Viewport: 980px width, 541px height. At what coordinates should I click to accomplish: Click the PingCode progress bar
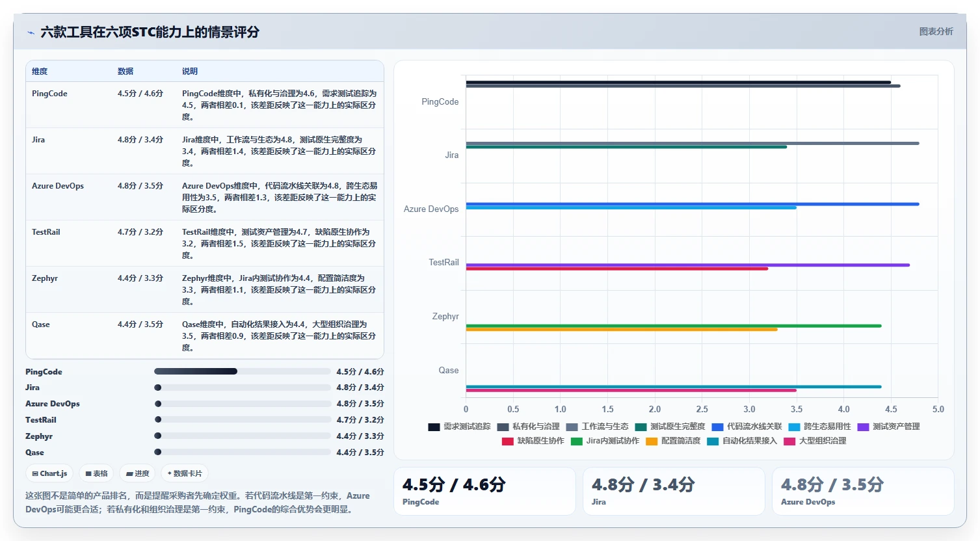click(243, 371)
